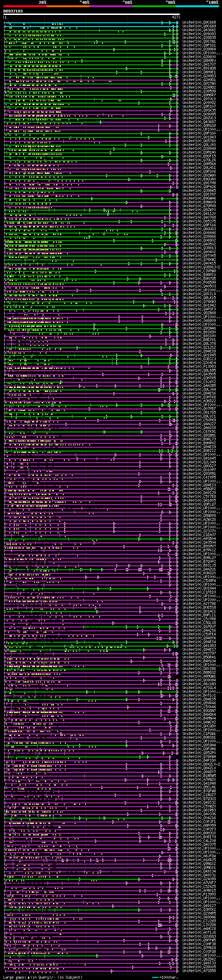Click the purple ~60% identity legend bar
Viewport: 222px width, 980px height.
point(111,6)
